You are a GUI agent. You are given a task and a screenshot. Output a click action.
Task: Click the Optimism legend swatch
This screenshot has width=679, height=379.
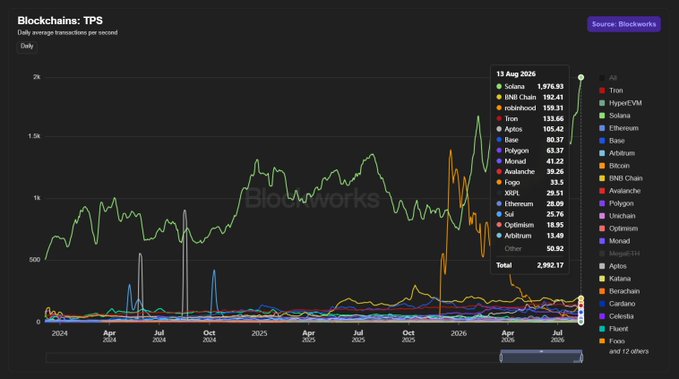pos(602,229)
